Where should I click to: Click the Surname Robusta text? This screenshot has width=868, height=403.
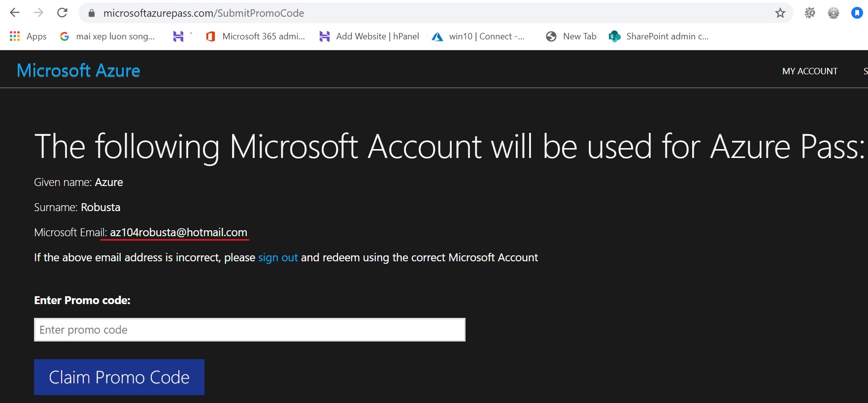[77, 207]
